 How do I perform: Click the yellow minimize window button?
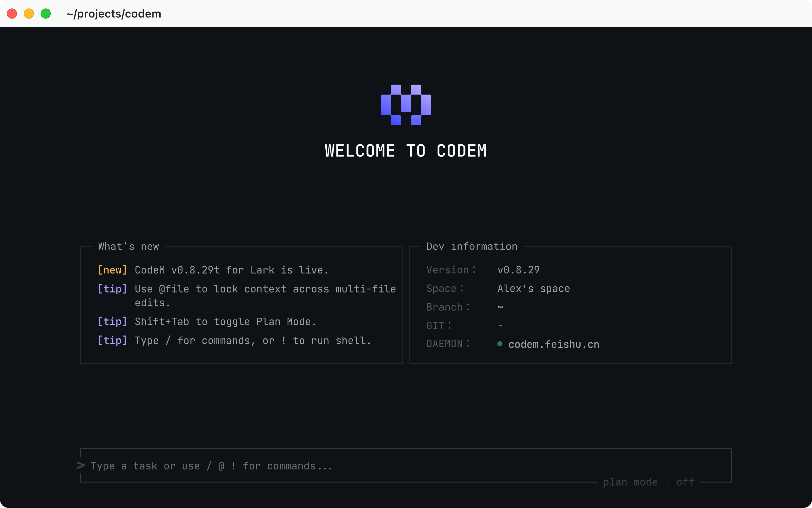29,13
